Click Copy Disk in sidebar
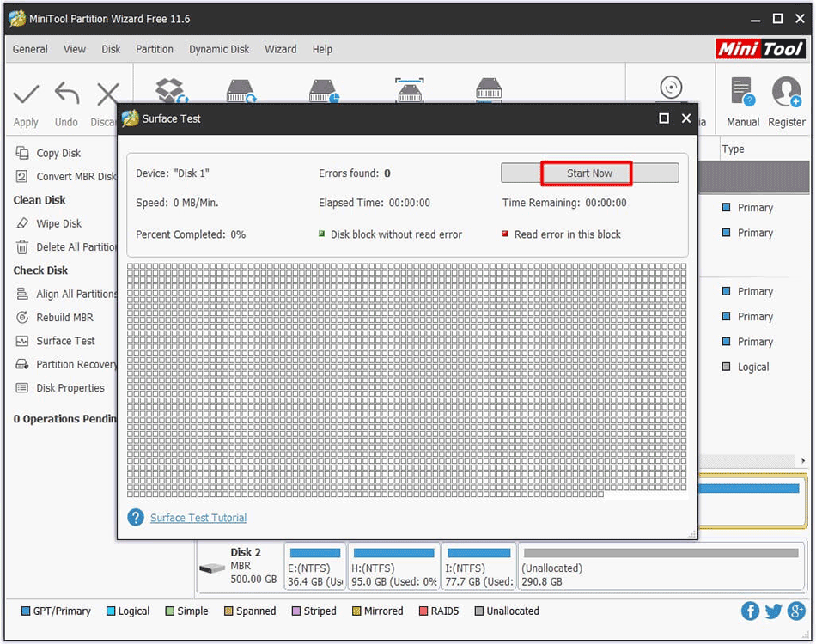816x644 pixels. [x=58, y=153]
